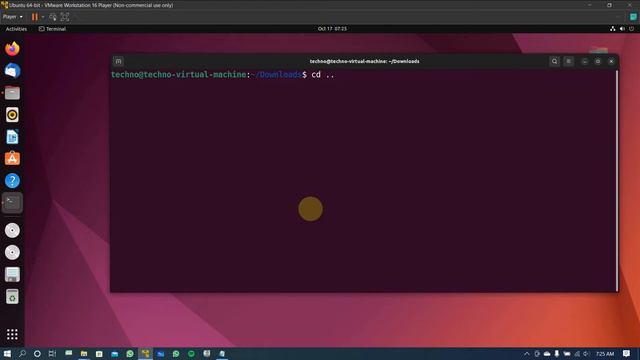Open Spotify on the Windows taskbar
640x360 pixels.
pos(191,353)
